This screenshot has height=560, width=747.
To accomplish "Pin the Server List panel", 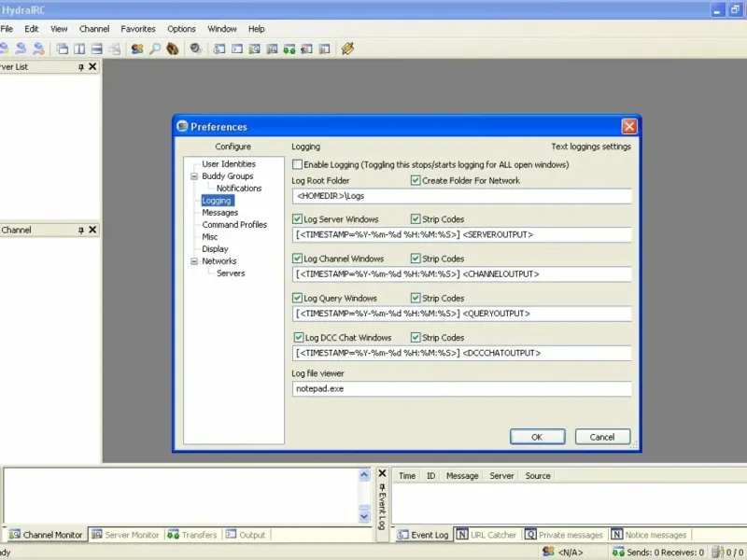I will [x=81, y=67].
